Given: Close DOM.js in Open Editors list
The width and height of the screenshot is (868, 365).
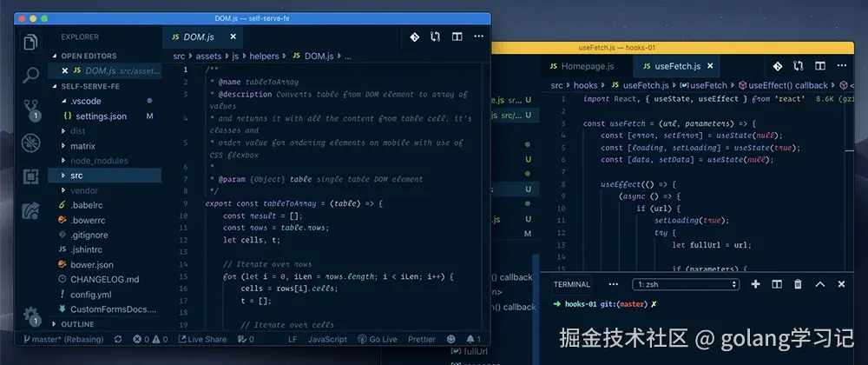Looking at the screenshot, I should point(65,71).
